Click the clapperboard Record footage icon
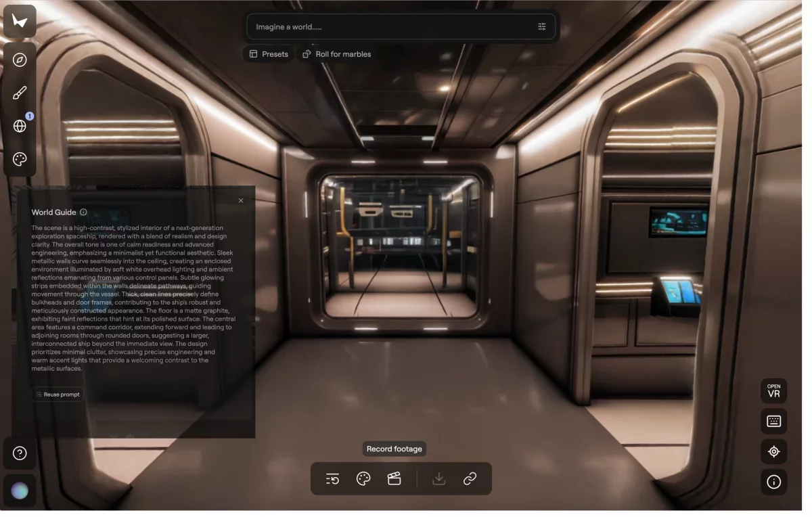 tap(394, 478)
